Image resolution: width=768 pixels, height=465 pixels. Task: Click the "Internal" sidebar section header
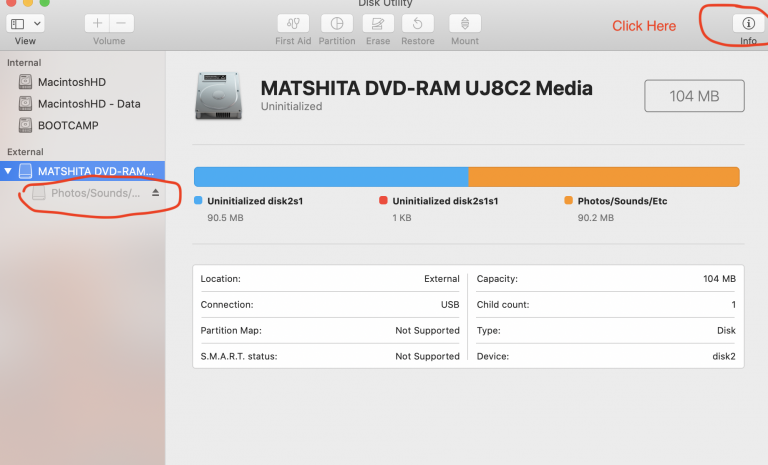point(24,63)
